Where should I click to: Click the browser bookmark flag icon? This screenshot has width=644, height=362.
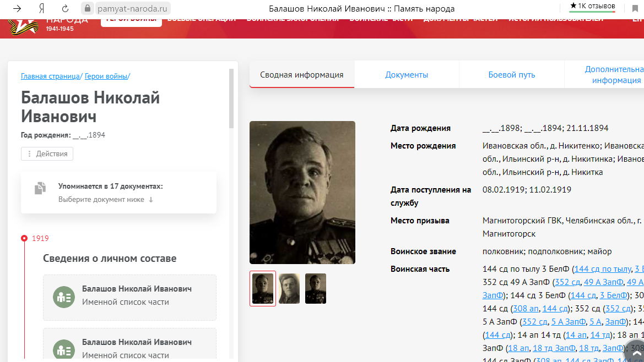pyautogui.click(x=635, y=9)
